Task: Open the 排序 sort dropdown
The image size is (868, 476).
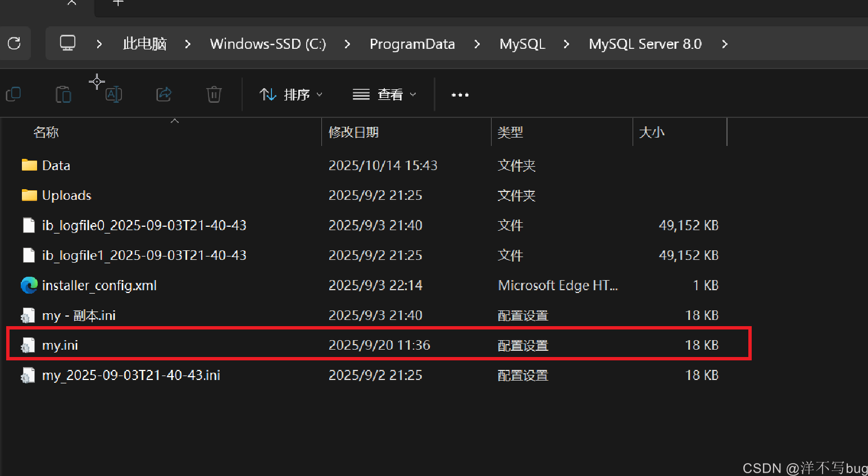Action: (291, 94)
